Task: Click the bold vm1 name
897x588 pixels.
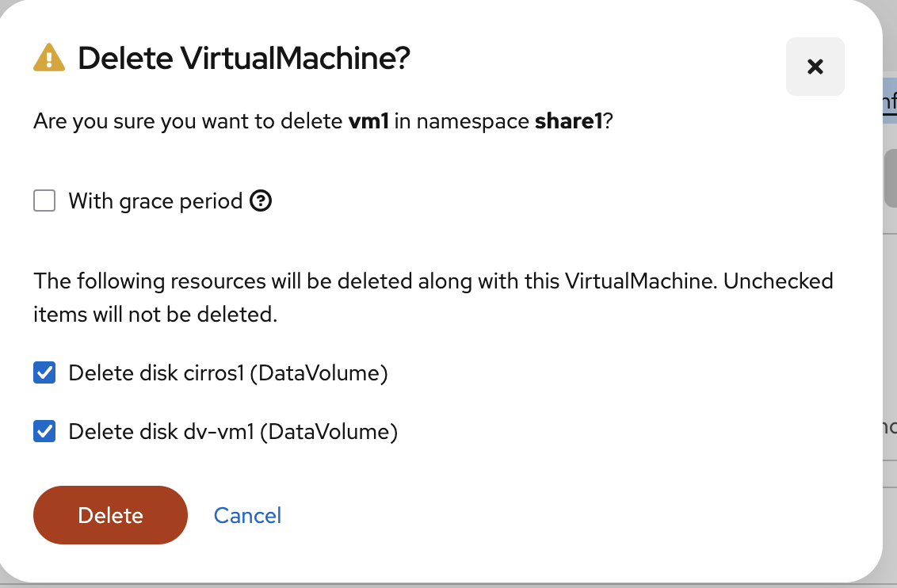Action: coord(368,122)
